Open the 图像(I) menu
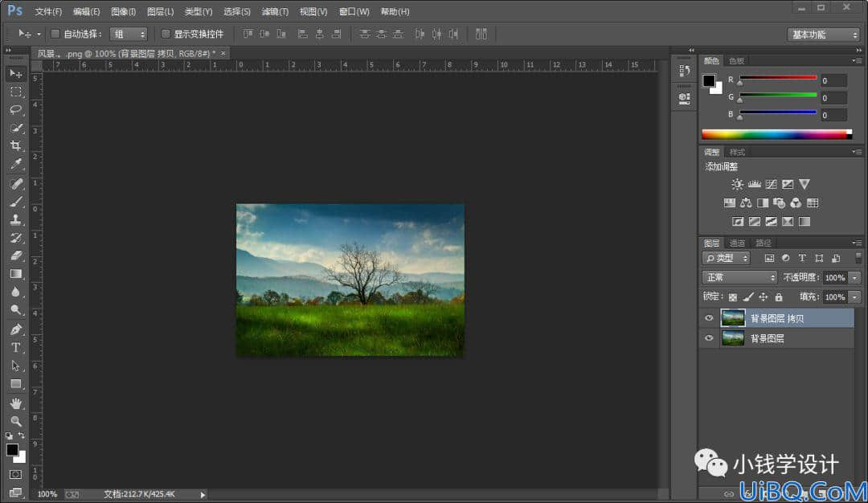The height and width of the screenshot is (503, 868). 123,11
